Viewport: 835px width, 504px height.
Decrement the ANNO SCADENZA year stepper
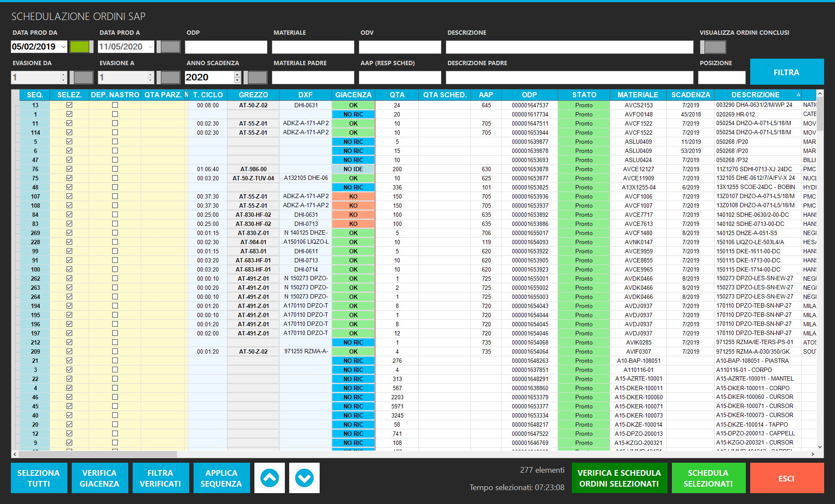[237, 80]
